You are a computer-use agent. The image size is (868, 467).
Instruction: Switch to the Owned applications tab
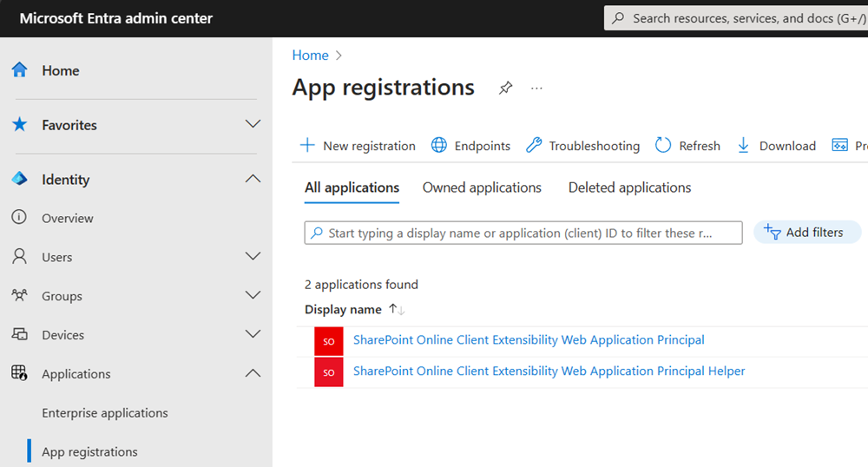[x=482, y=187]
